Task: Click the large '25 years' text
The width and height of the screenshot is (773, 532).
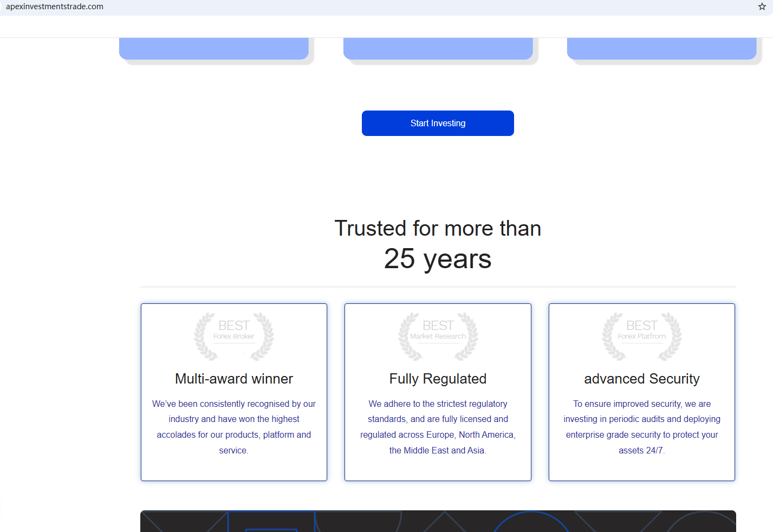Action: [x=438, y=259]
